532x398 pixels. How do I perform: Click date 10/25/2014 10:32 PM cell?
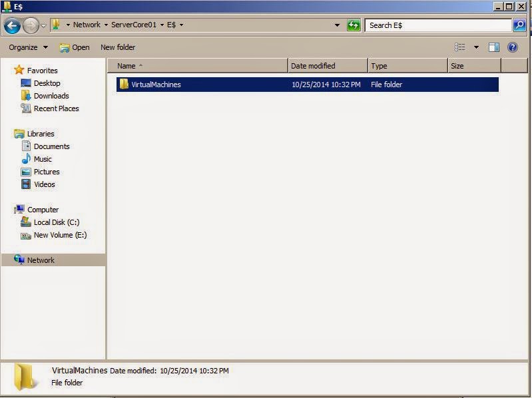coord(326,85)
